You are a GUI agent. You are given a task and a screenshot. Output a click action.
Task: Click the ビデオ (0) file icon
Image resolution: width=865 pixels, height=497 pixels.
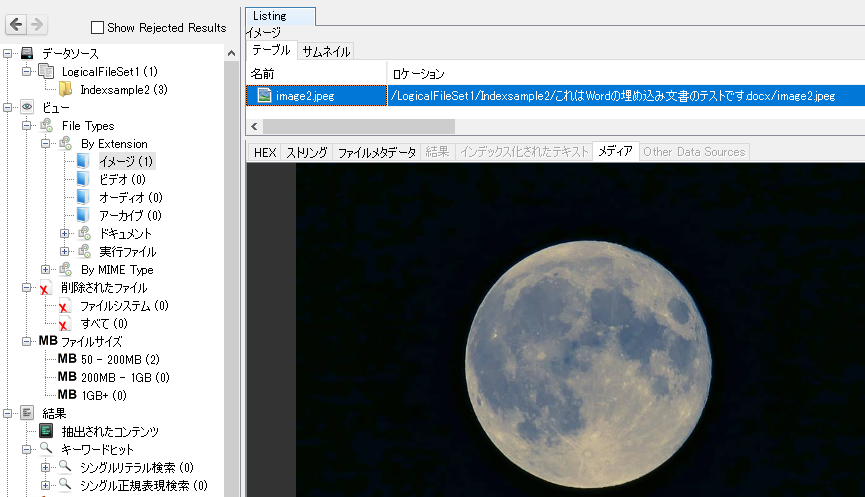click(x=83, y=179)
